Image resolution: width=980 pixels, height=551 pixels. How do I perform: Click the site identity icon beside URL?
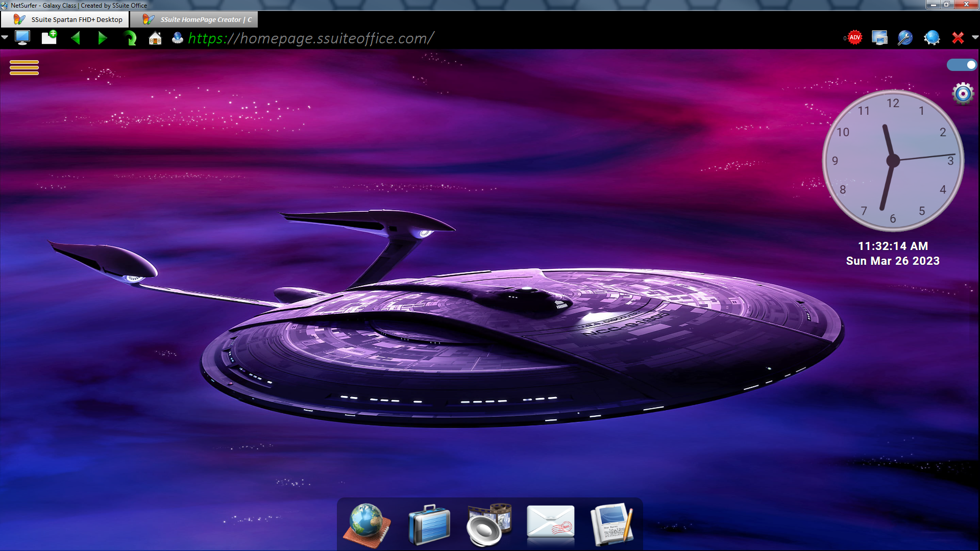click(177, 38)
